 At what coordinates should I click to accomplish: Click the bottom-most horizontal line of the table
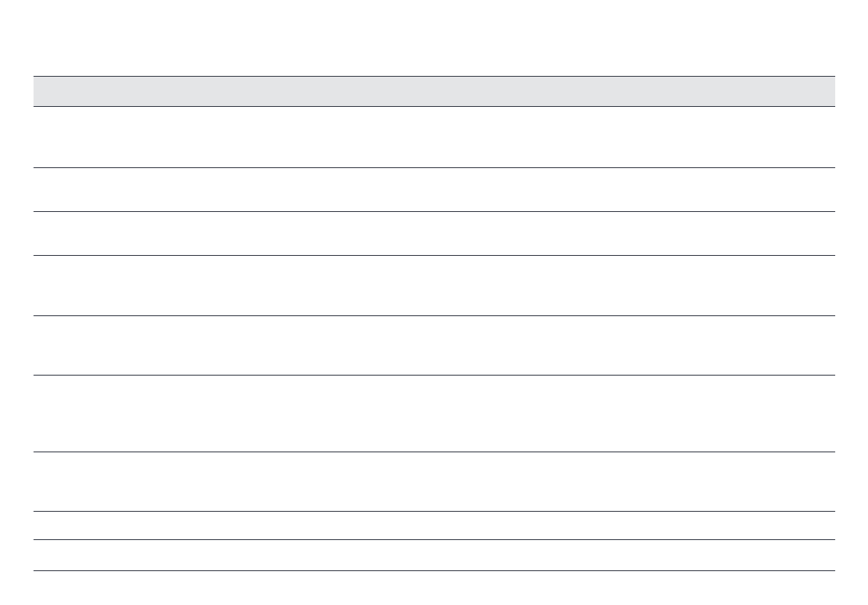coord(434,570)
